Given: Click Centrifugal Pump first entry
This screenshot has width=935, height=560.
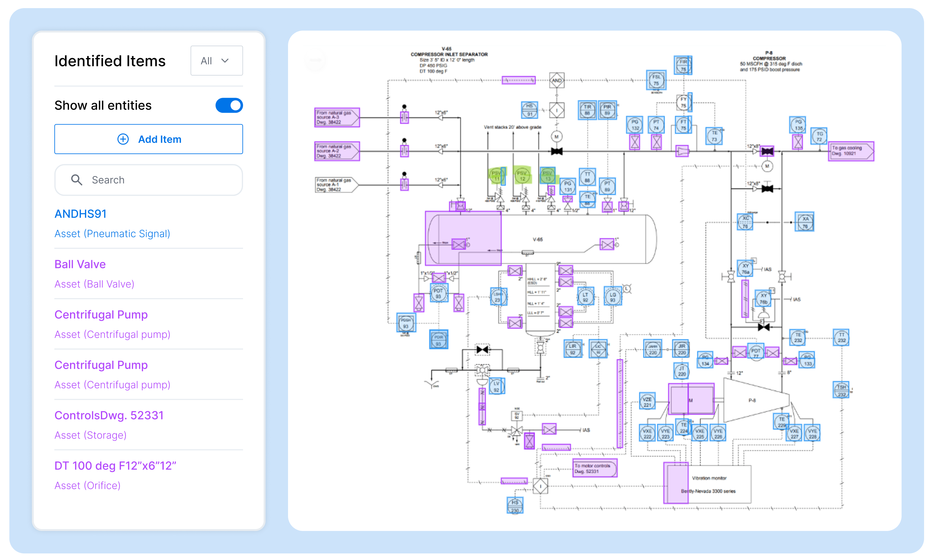Looking at the screenshot, I should (101, 314).
